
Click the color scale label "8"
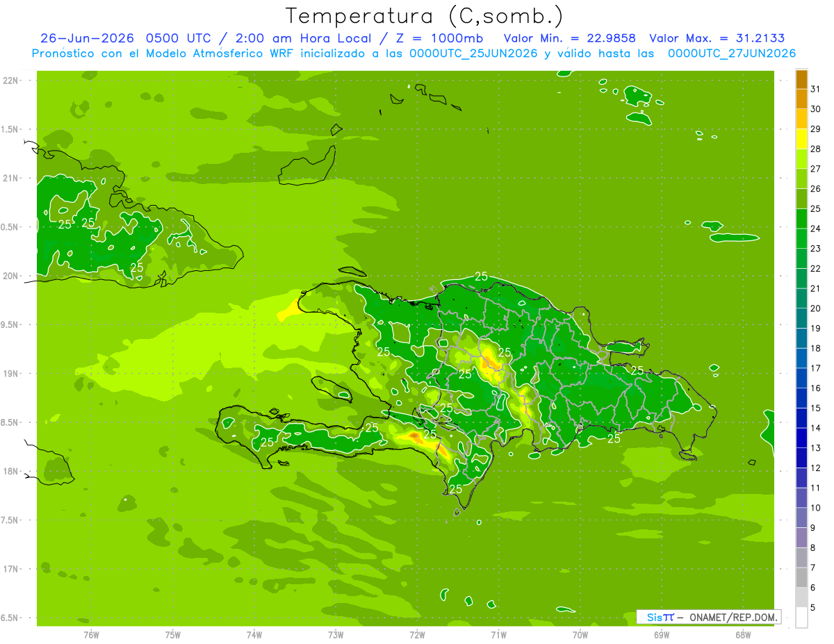(x=813, y=548)
